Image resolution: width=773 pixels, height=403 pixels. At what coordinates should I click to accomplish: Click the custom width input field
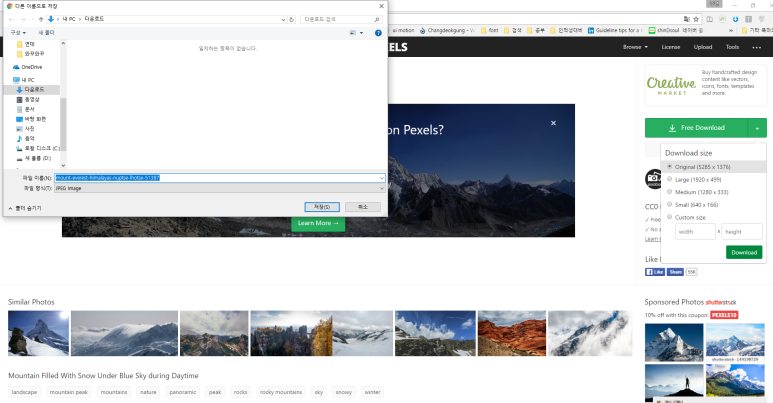click(x=695, y=232)
